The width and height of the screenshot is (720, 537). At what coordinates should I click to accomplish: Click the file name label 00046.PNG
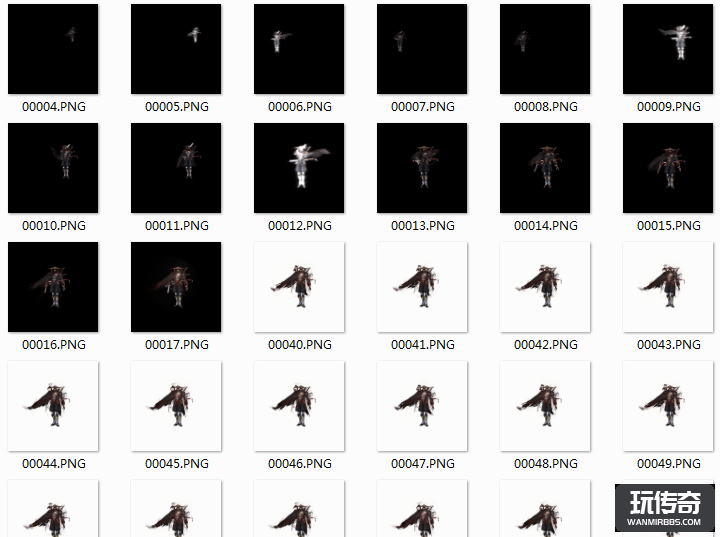(x=300, y=464)
